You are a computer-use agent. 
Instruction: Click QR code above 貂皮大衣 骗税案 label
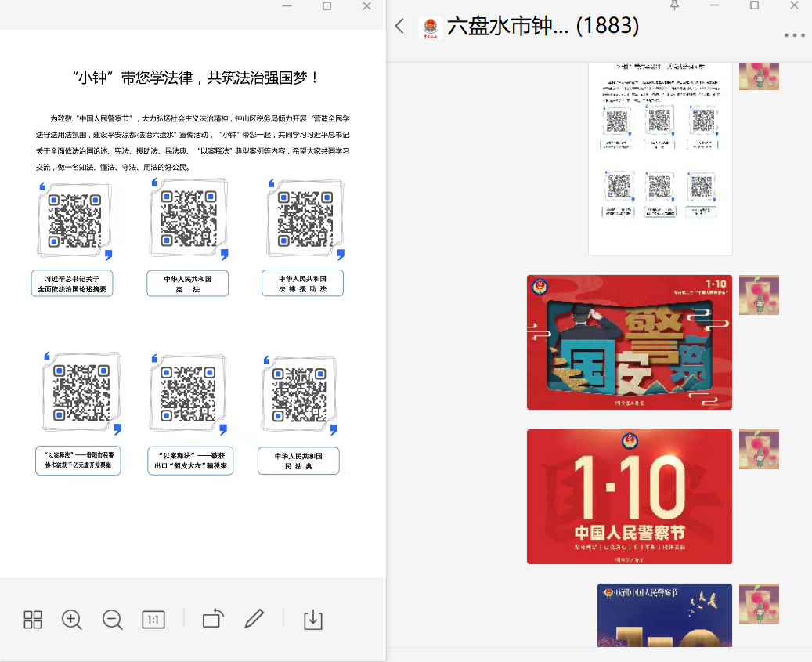point(187,394)
